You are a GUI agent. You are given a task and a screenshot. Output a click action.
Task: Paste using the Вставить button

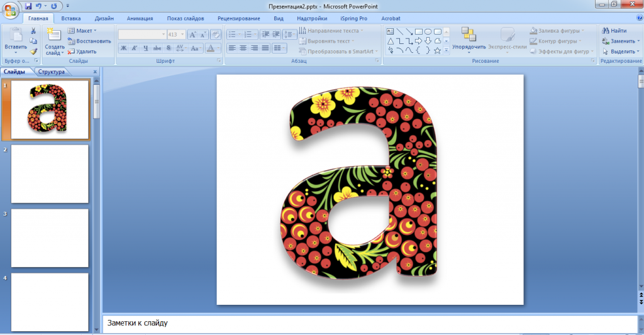[16, 41]
